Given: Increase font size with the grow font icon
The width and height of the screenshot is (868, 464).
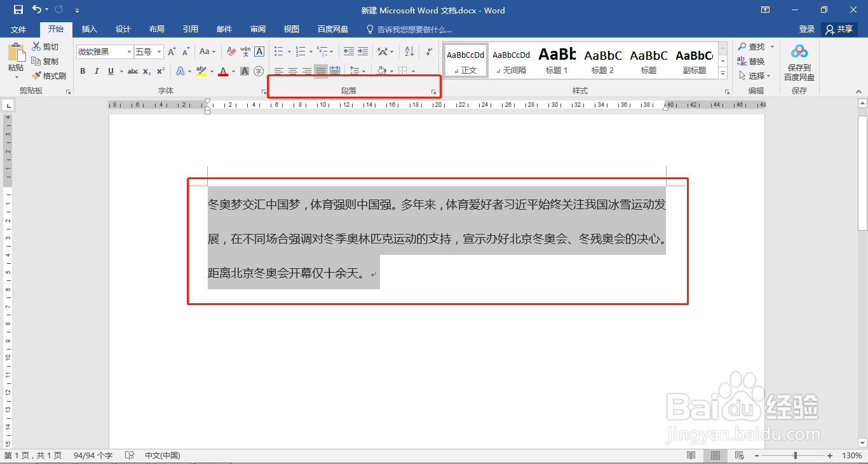Looking at the screenshot, I should pyautogui.click(x=172, y=51).
